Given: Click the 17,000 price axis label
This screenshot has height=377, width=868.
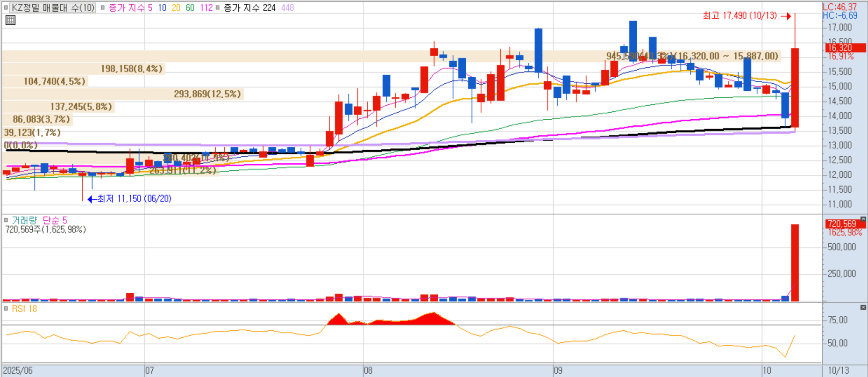Looking at the screenshot, I should [840, 28].
